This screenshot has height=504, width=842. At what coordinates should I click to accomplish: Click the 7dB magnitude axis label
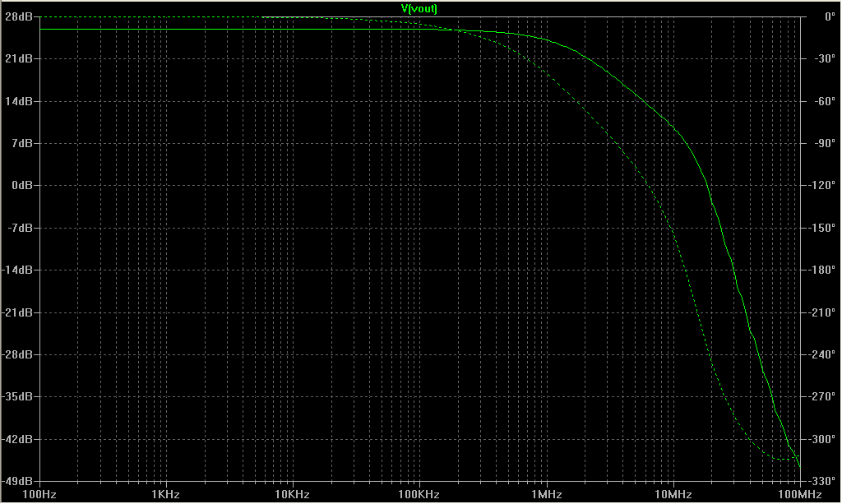click(22, 143)
